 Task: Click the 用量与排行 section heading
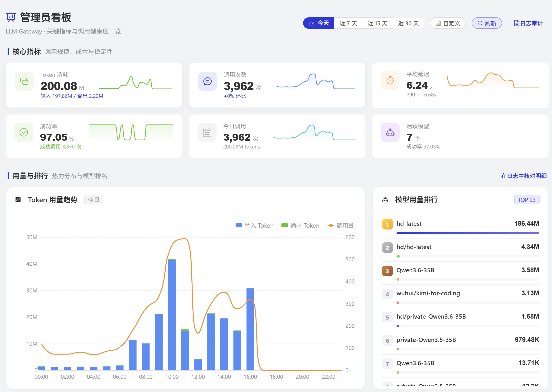(30, 176)
